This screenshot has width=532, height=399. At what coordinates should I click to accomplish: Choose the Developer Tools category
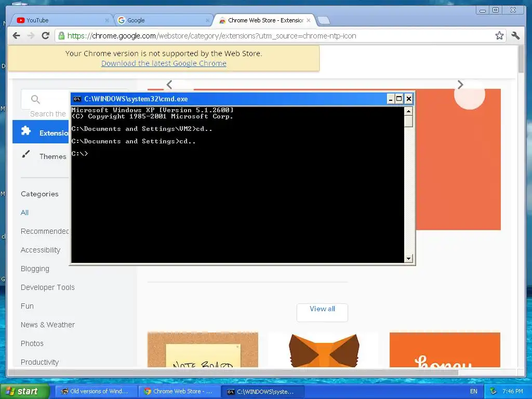point(47,287)
